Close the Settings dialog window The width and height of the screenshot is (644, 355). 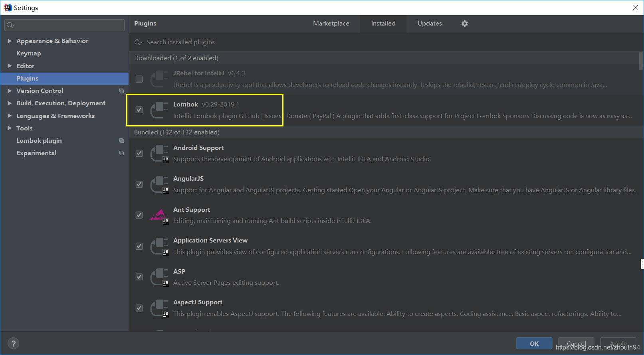coord(635,8)
